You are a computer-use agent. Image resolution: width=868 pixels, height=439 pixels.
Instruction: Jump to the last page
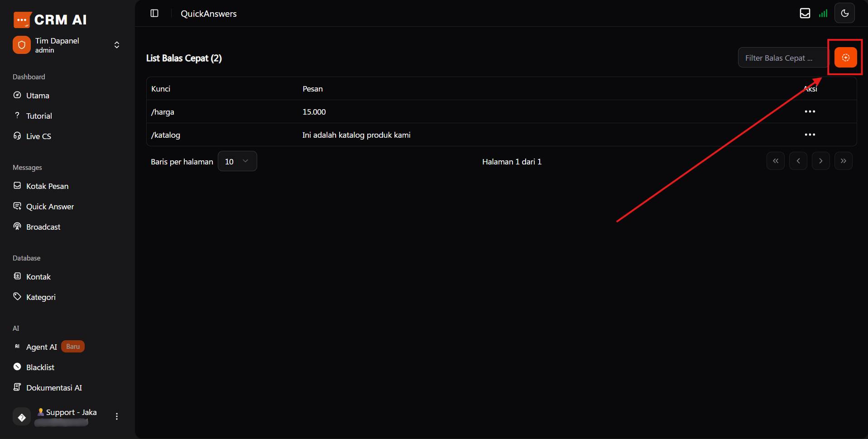[x=843, y=161]
